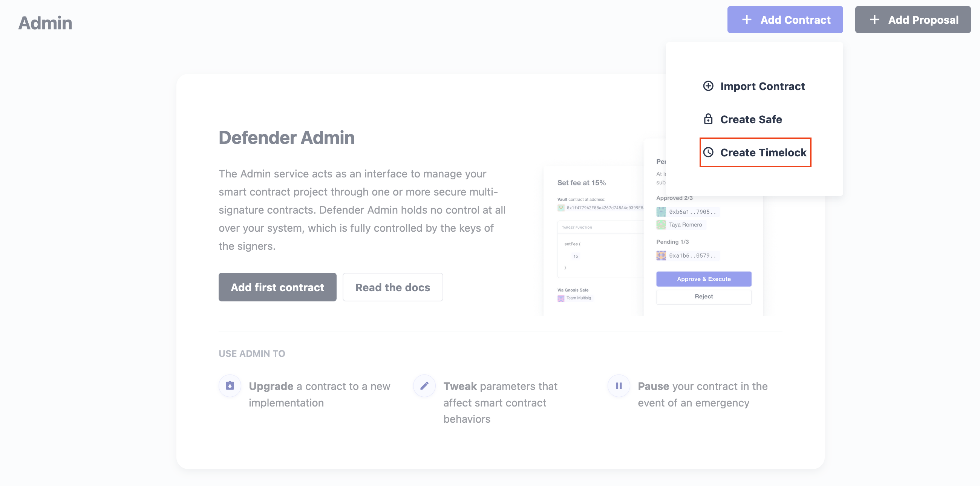
Task: Click the plus icon in Add Contract
Action: pos(746,20)
